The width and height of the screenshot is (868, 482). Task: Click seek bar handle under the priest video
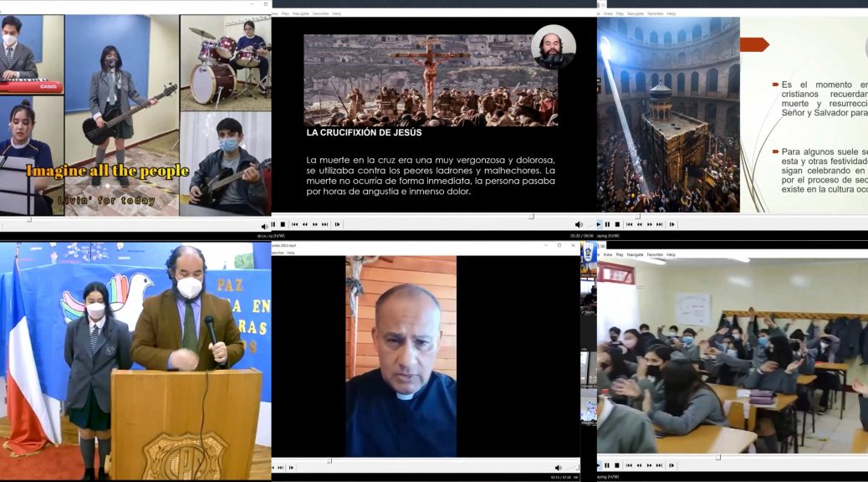click(x=329, y=459)
